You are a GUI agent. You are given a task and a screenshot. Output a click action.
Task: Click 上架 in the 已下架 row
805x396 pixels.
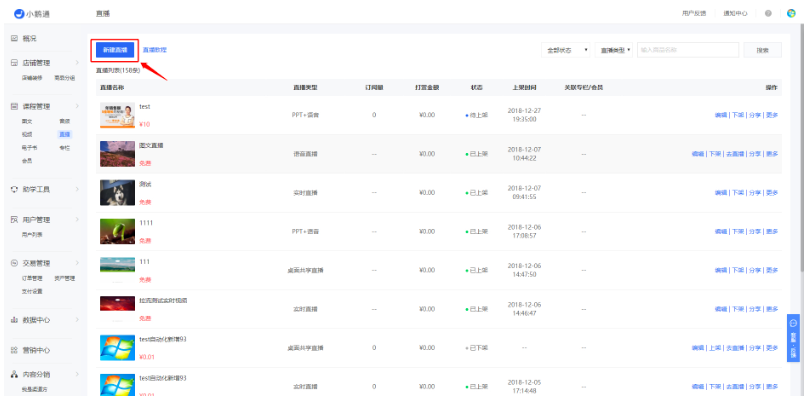715,348
